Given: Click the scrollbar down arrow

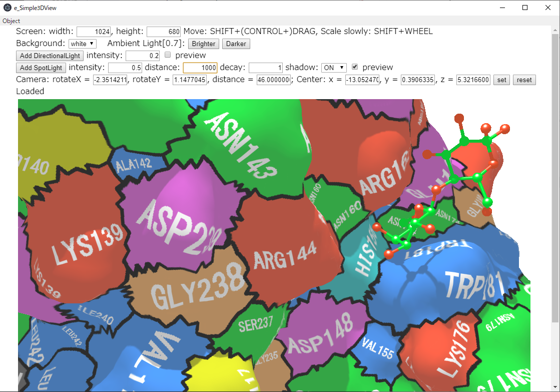Looking at the screenshot, I should 554,386.
